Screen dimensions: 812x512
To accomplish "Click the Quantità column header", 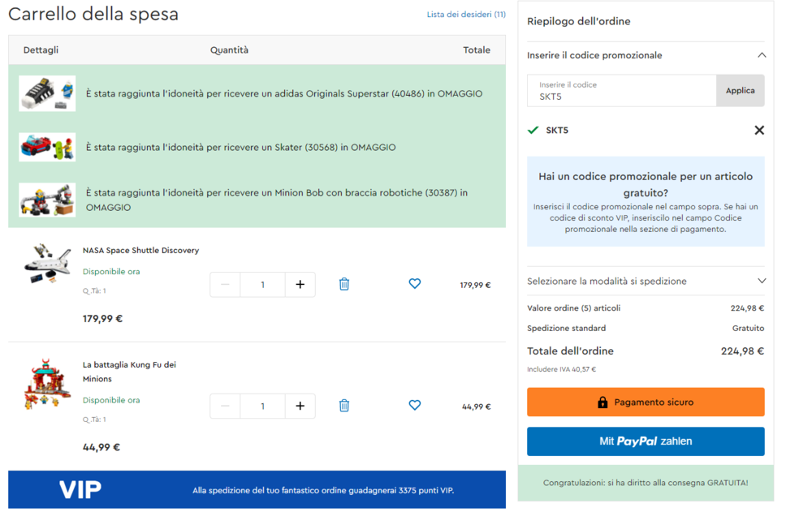I will coord(229,50).
